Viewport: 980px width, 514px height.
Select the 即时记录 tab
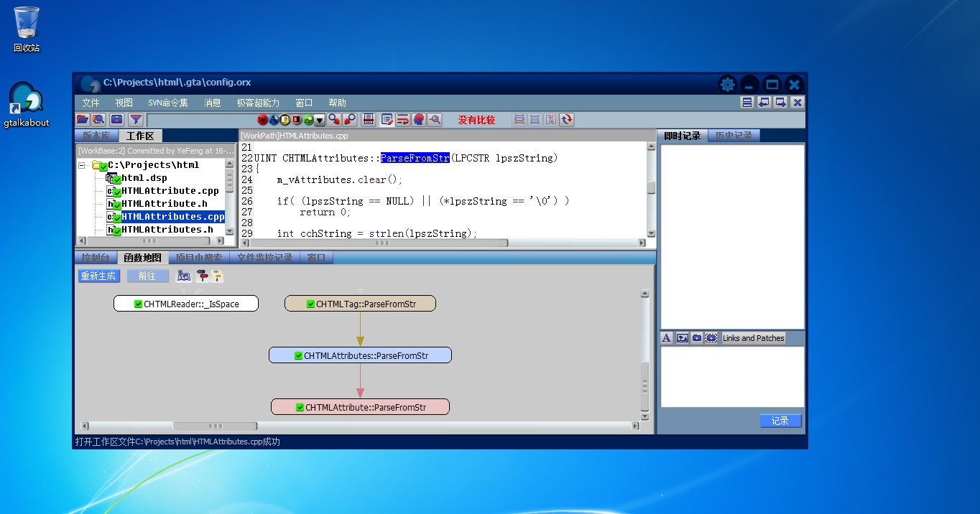click(x=683, y=136)
